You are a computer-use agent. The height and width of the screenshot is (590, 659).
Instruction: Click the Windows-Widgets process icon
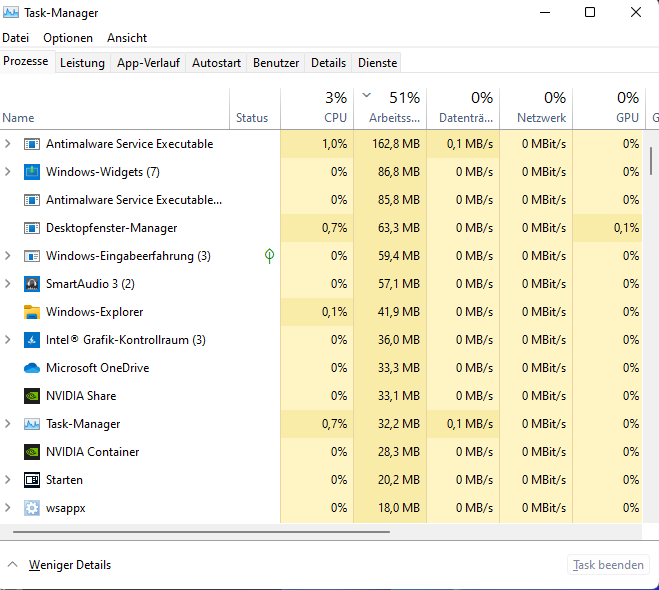tap(32, 172)
